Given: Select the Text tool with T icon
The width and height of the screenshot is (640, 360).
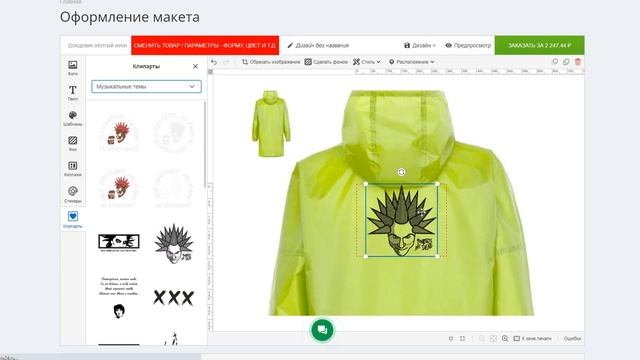Looking at the screenshot, I should pyautogui.click(x=73, y=93).
